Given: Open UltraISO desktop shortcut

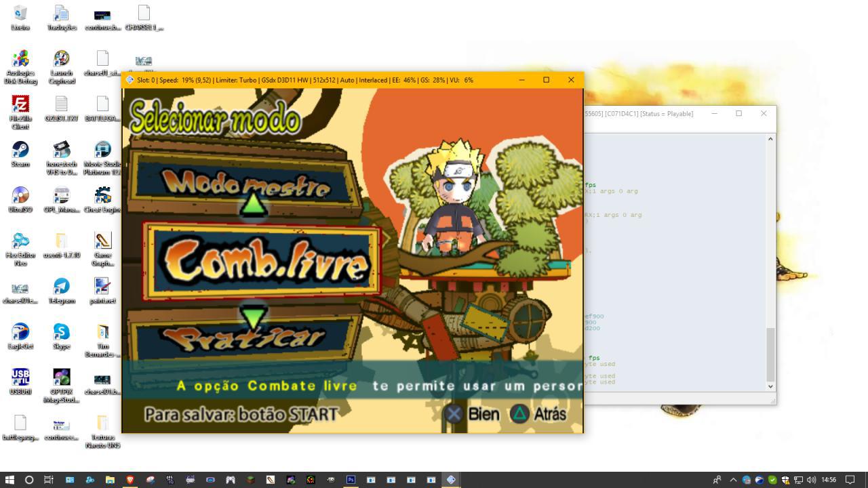Looking at the screenshot, I should [20, 199].
